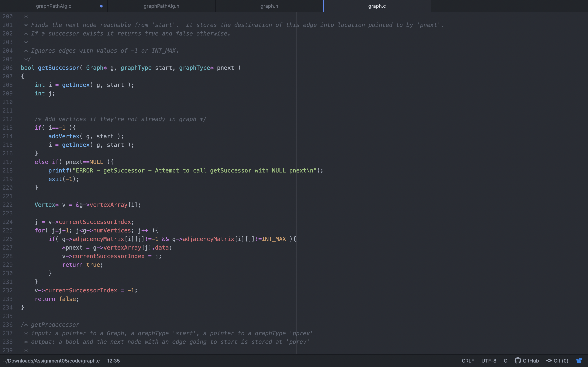Click the 'return false' statement on line 233
Image resolution: width=588 pixels, height=367 pixels.
pos(56,299)
